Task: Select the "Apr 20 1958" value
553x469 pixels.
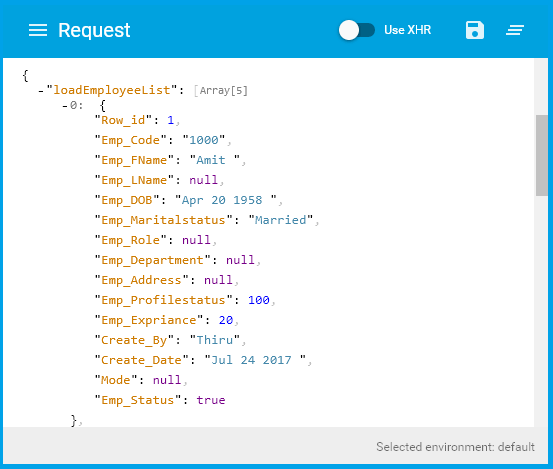Action: [226, 200]
